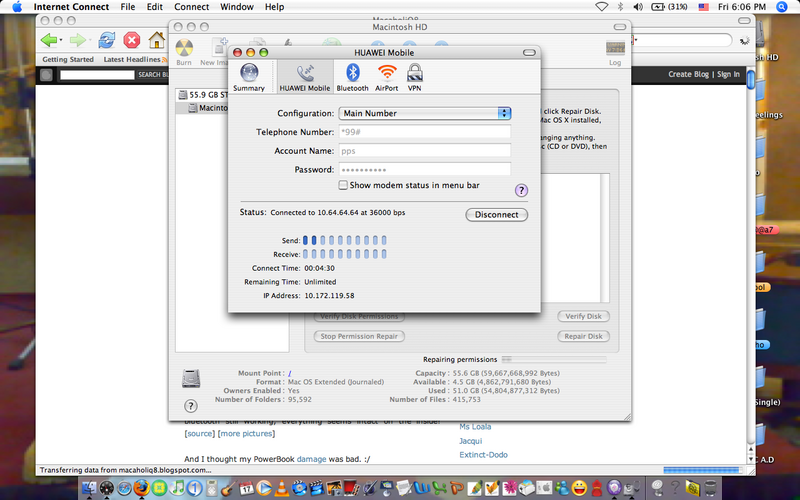Click Firefox page loading progress bar
This screenshot has width=800, height=500.
click(x=702, y=470)
